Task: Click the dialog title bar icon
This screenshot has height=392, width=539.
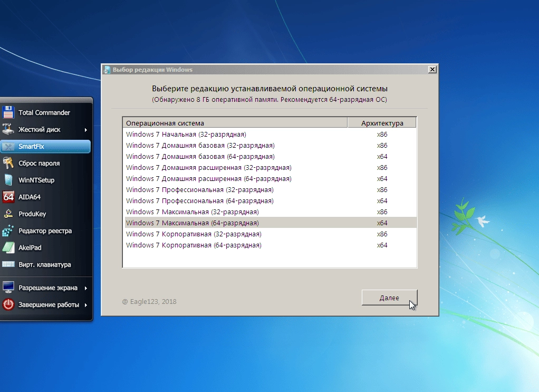Action: coord(107,70)
